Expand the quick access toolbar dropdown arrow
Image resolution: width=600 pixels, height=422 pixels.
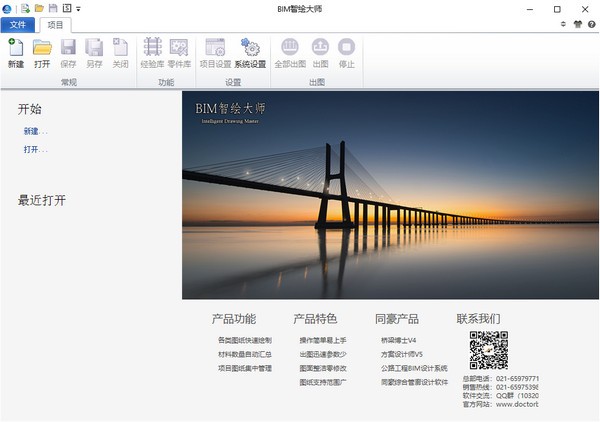(x=79, y=8)
